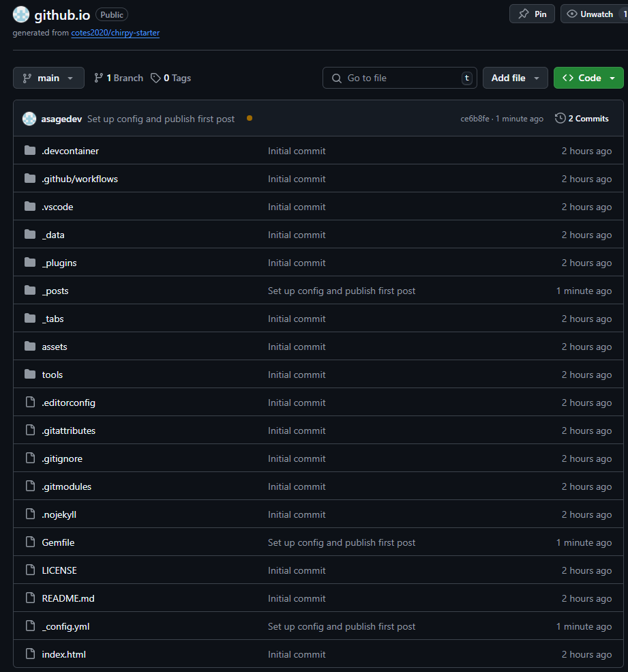Open the .gitattributes file
The width and height of the screenshot is (628, 672).
tap(69, 430)
